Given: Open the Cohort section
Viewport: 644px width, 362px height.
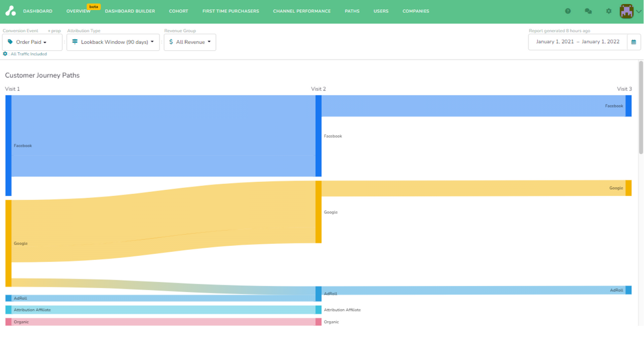Looking at the screenshot, I should coord(178,11).
